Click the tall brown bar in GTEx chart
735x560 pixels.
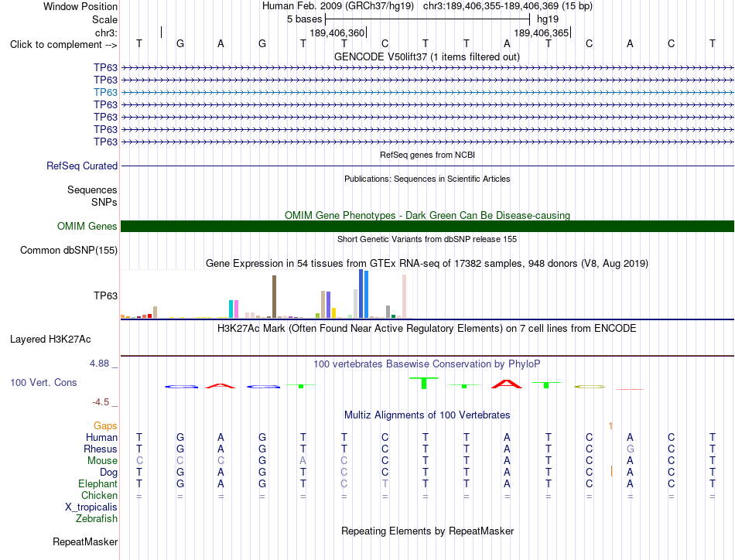(274, 297)
